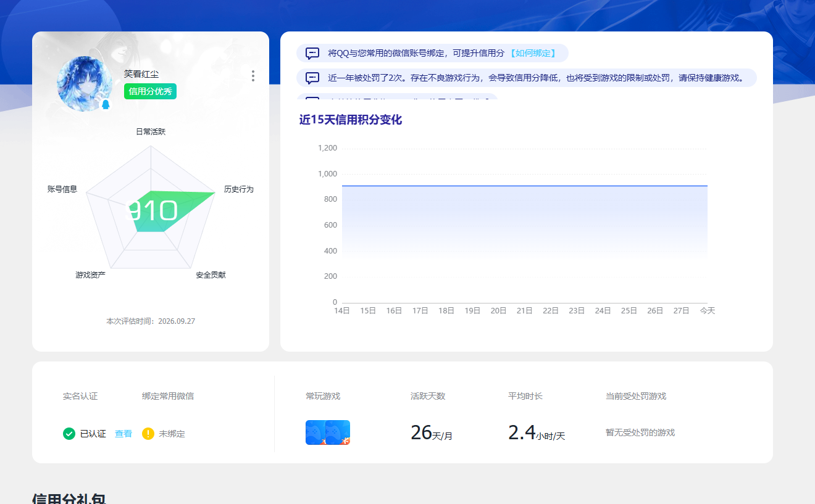Click the 1,000 value on chart y-axis
This screenshot has height=504, width=815.
point(327,174)
